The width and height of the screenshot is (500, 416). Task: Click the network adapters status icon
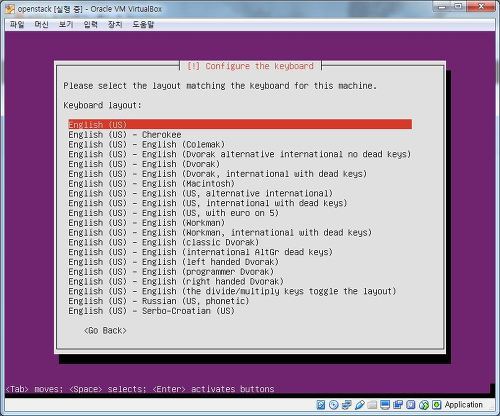coord(346,405)
